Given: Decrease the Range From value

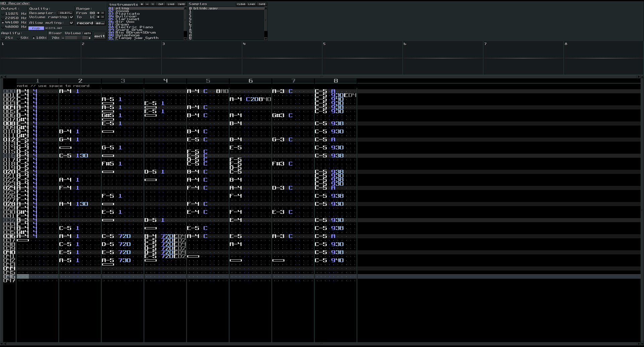Looking at the screenshot, I should [x=103, y=13].
